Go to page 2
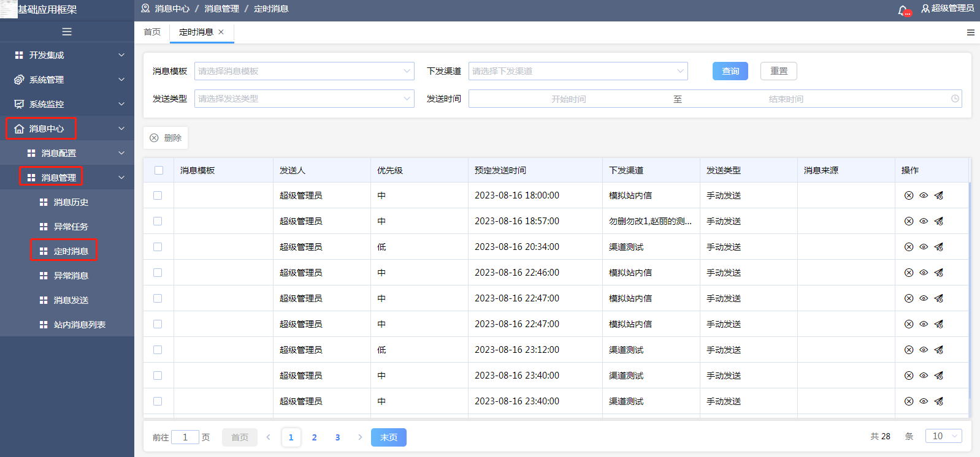980x457 pixels. point(314,437)
